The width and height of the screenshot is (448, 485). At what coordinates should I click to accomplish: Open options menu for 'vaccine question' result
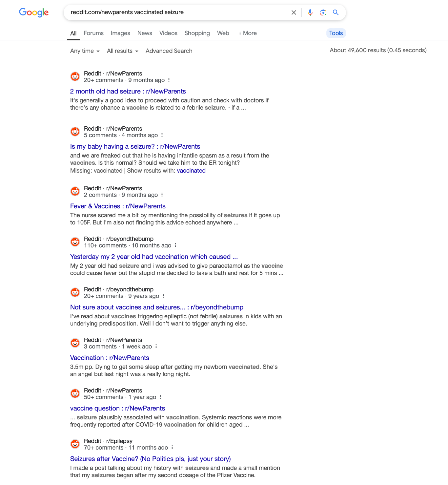[160, 397]
